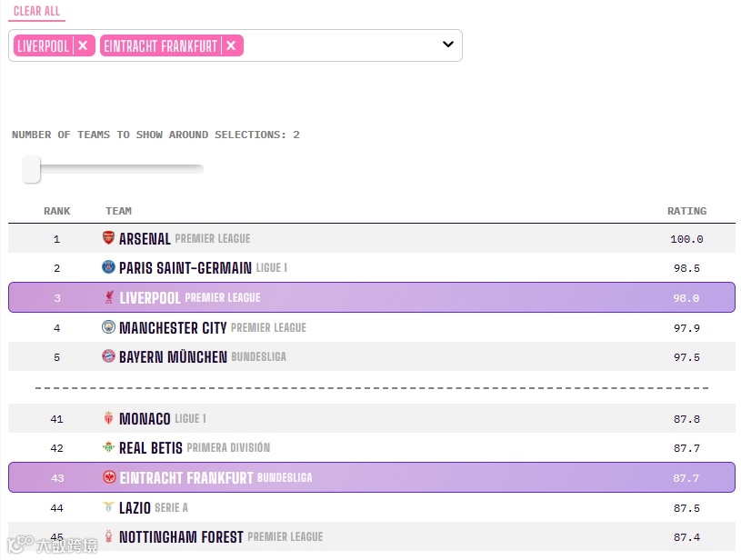Click the Primera División label beside Real Betis
Image resolution: width=741 pixels, height=560 pixels.
[x=228, y=447]
